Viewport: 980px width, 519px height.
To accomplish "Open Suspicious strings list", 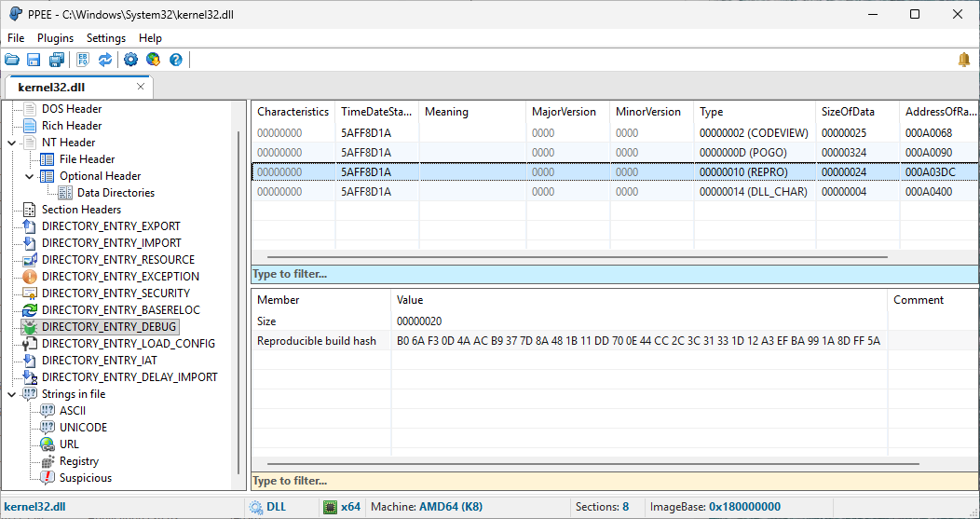I will (86, 478).
